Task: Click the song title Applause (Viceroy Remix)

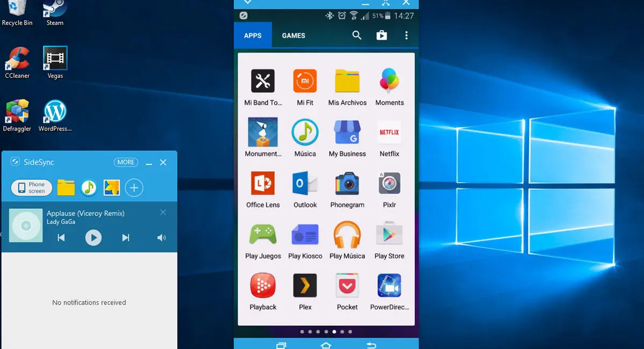Action: (x=85, y=213)
